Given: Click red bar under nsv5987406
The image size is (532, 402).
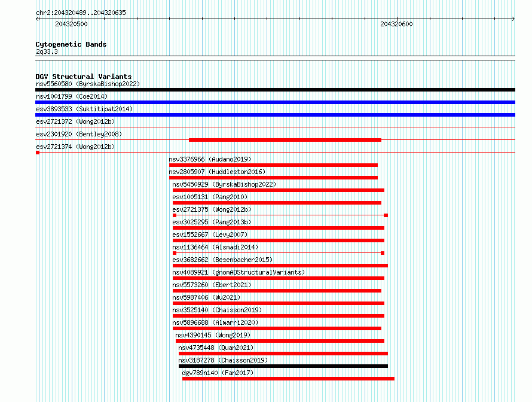Looking at the screenshot, I should tap(279, 303).
